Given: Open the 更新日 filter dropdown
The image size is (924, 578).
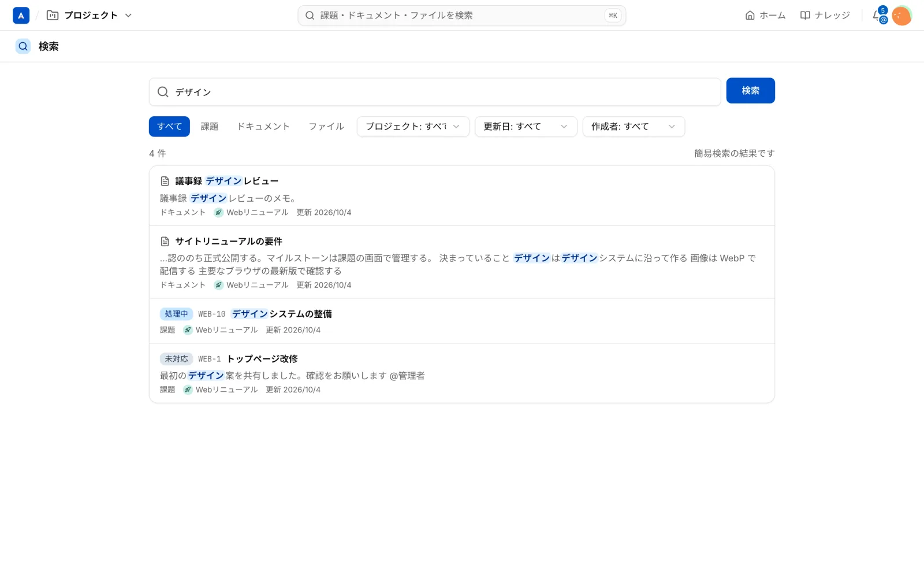Looking at the screenshot, I should click(x=526, y=127).
